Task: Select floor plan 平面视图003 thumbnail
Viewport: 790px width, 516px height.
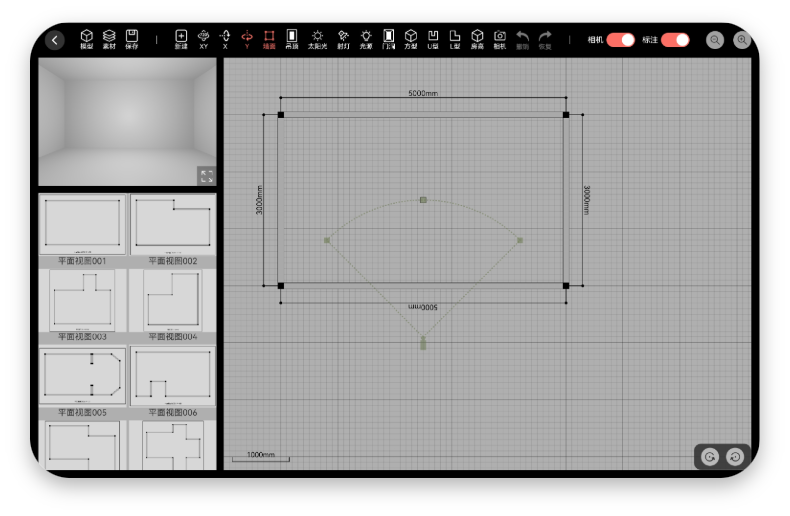Action: (x=82, y=300)
